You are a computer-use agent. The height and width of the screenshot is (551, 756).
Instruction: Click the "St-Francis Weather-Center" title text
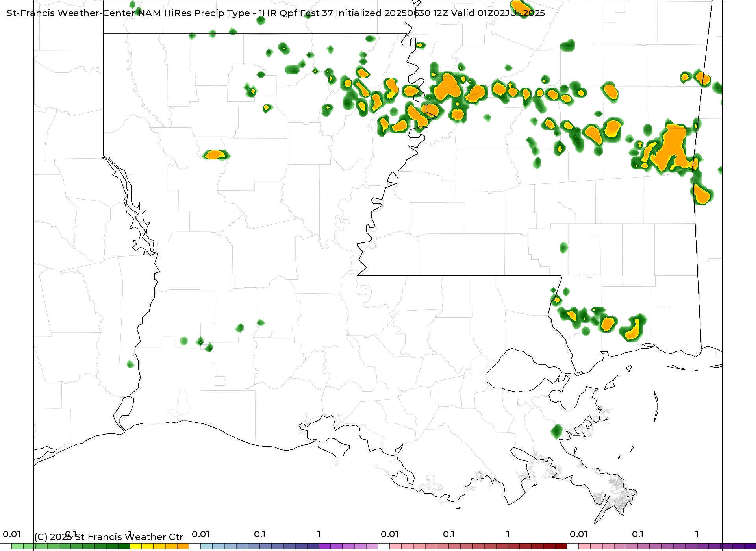click(71, 13)
